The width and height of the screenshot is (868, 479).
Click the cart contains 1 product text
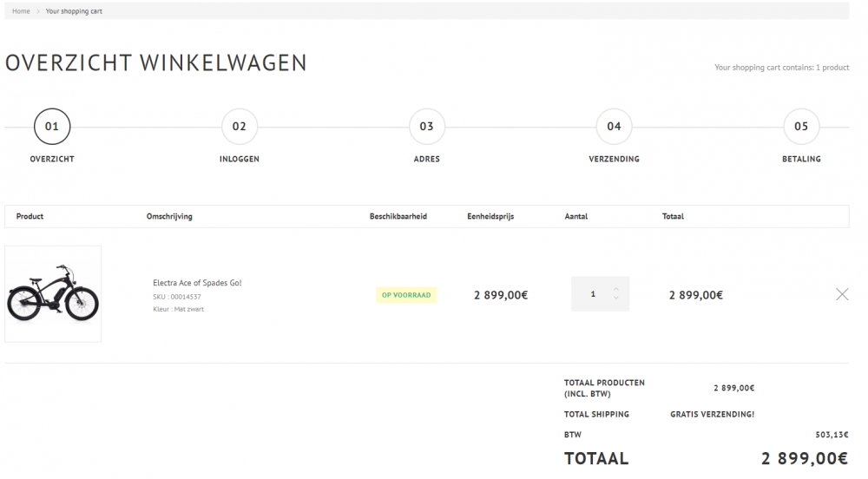pos(782,68)
